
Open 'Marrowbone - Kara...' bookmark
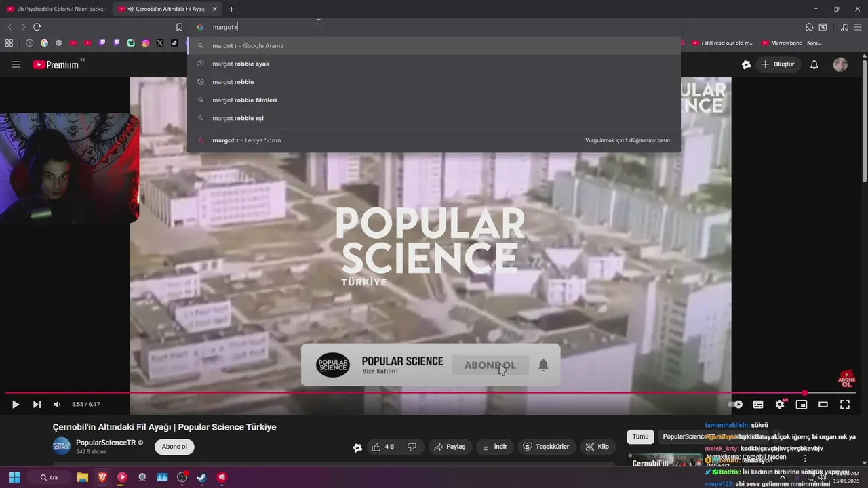(x=791, y=43)
